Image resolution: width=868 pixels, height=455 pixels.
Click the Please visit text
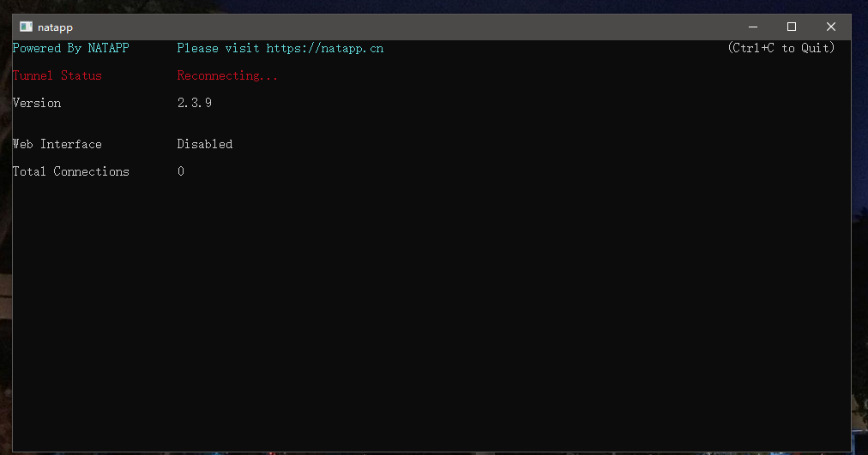218,48
